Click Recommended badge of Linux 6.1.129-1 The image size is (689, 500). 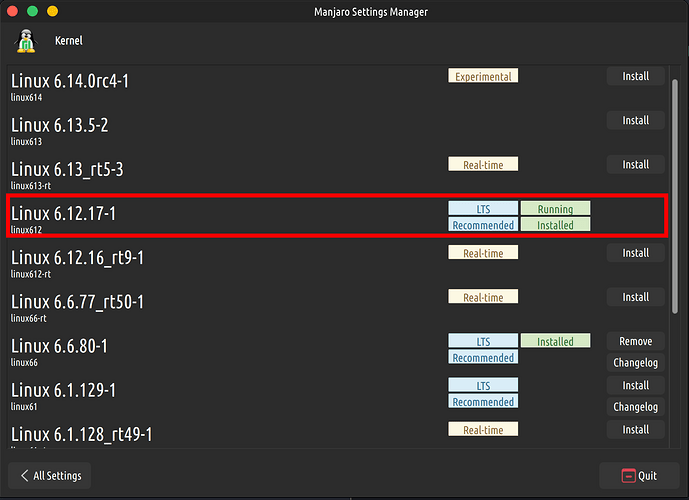[x=483, y=401]
